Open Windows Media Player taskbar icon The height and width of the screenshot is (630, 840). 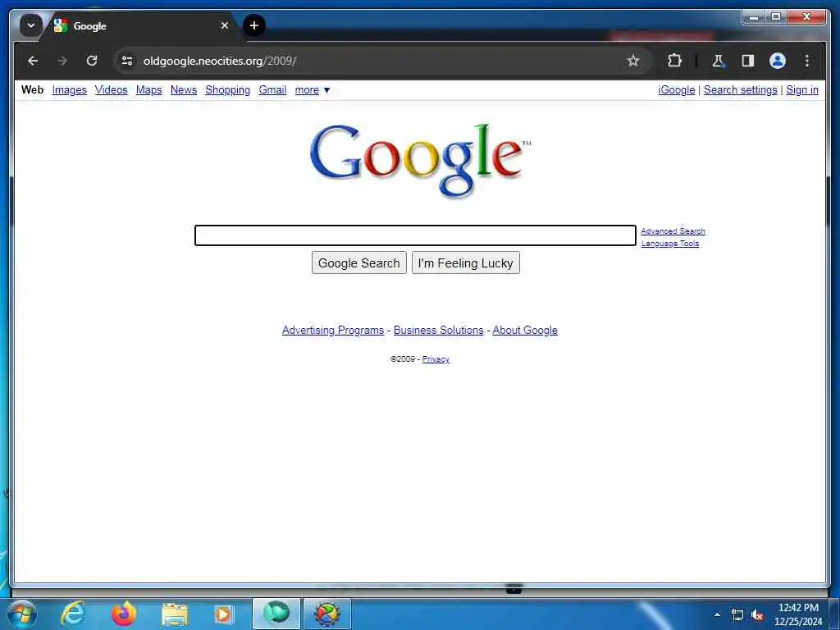pos(223,614)
